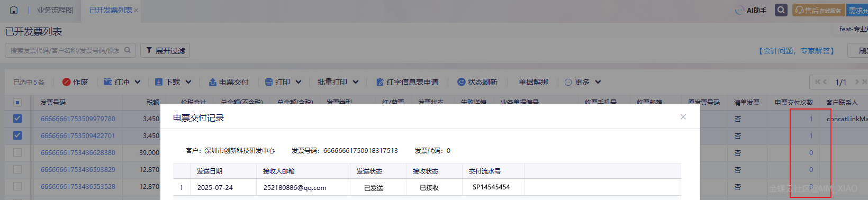Click the magnifier icon in search box

(x=128, y=50)
